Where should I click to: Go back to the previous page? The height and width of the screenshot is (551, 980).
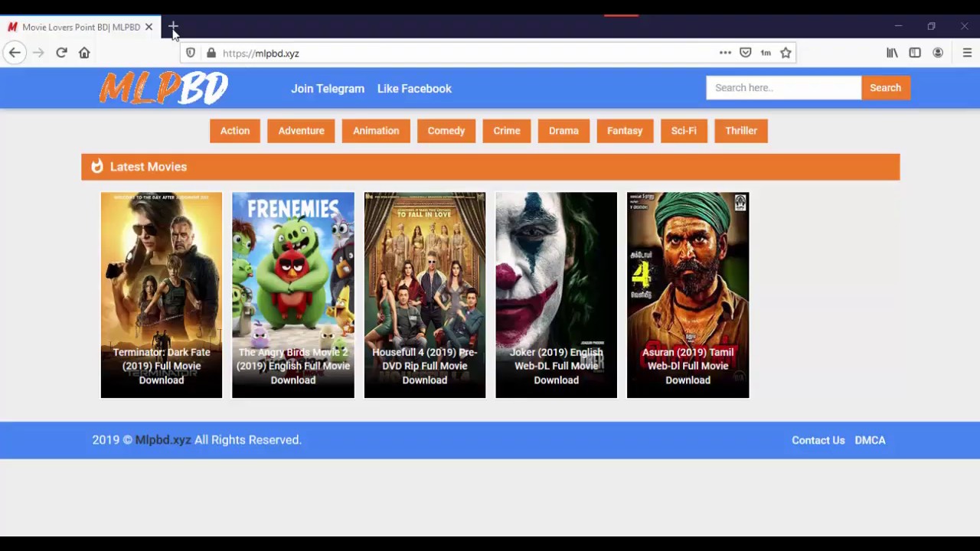click(15, 53)
